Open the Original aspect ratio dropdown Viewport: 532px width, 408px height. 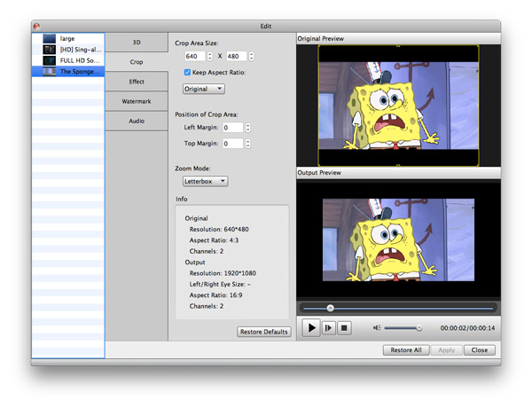pyautogui.click(x=204, y=89)
